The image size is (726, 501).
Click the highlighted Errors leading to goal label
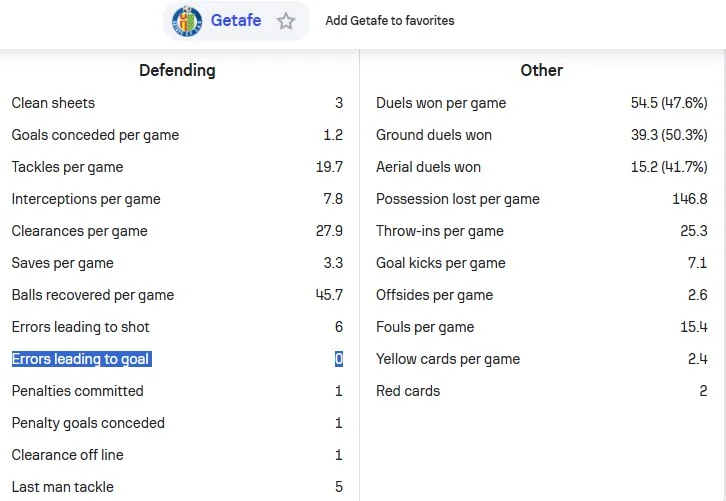tap(81, 359)
